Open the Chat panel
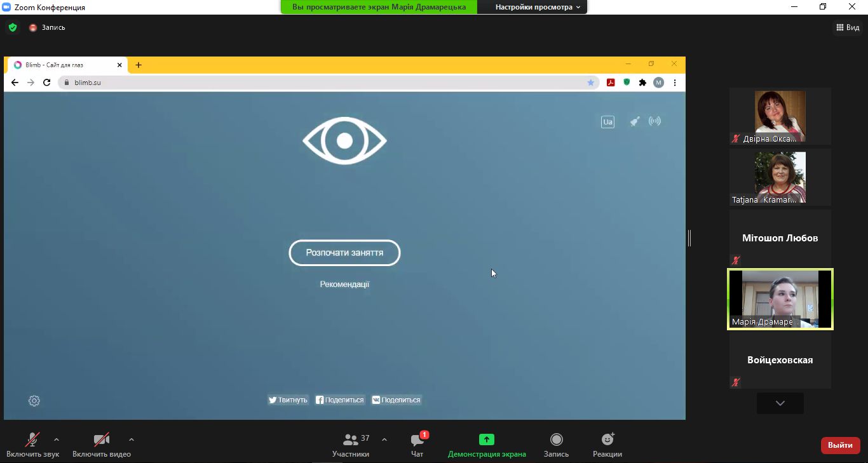 417,440
